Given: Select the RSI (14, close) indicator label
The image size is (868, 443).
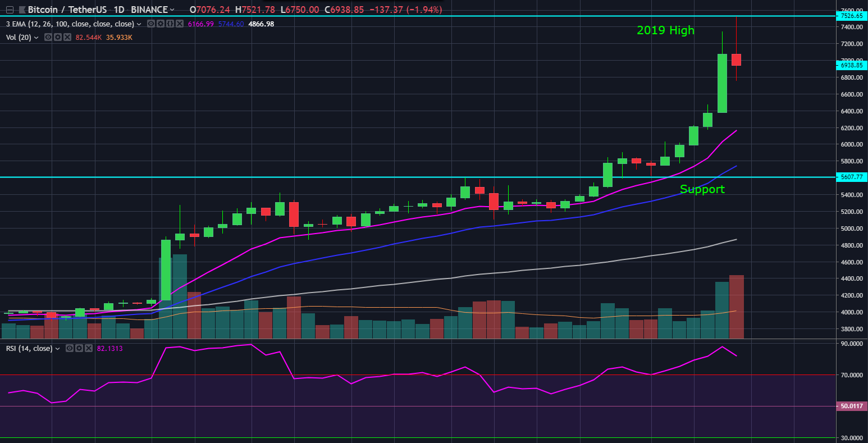Looking at the screenshot, I should tap(29, 349).
